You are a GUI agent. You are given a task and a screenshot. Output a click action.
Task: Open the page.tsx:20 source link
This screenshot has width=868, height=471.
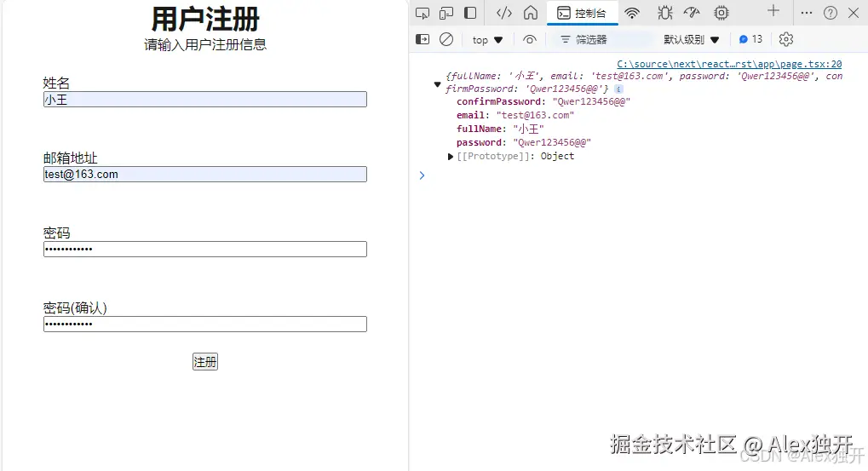(x=729, y=64)
